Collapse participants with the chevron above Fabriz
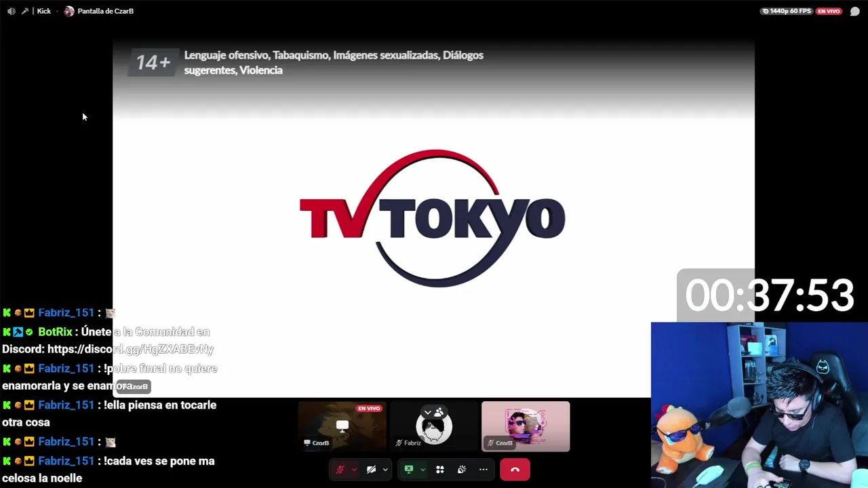The image size is (868, 488). 428,412
